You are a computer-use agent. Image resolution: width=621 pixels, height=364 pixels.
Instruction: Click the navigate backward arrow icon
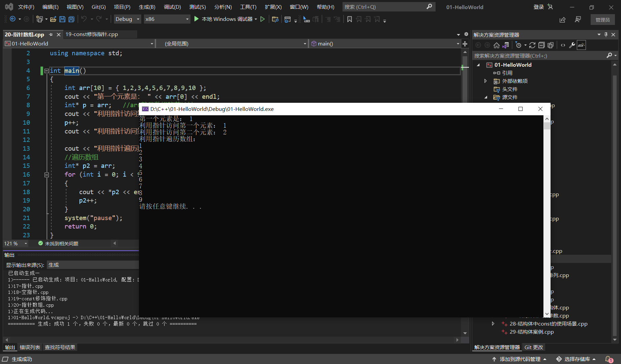(x=13, y=19)
